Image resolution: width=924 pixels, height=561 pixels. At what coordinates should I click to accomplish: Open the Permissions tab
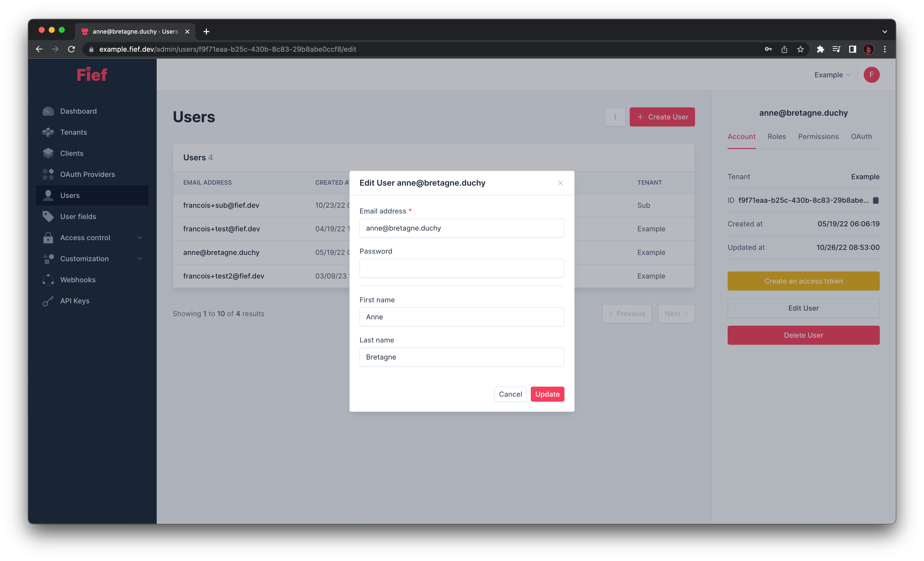tap(818, 136)
